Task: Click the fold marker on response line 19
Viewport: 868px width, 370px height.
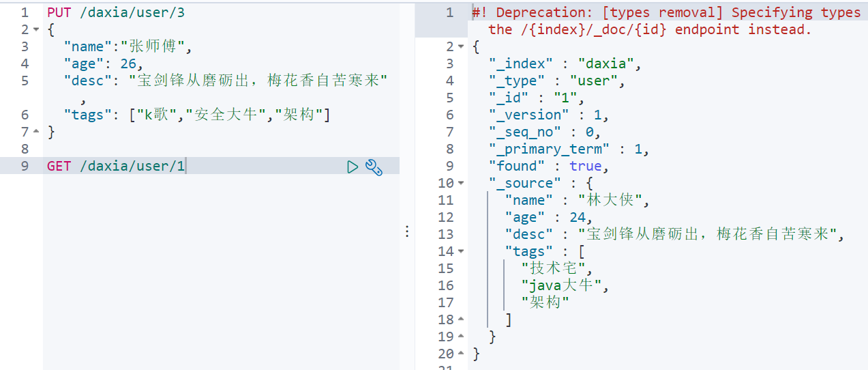Action: (x=461, y=337)
